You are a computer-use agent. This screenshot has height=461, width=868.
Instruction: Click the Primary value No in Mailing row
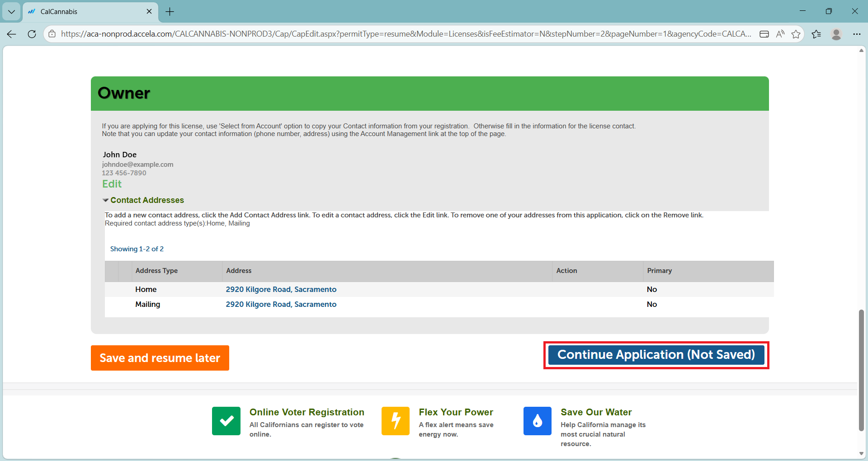coord(651,304)
